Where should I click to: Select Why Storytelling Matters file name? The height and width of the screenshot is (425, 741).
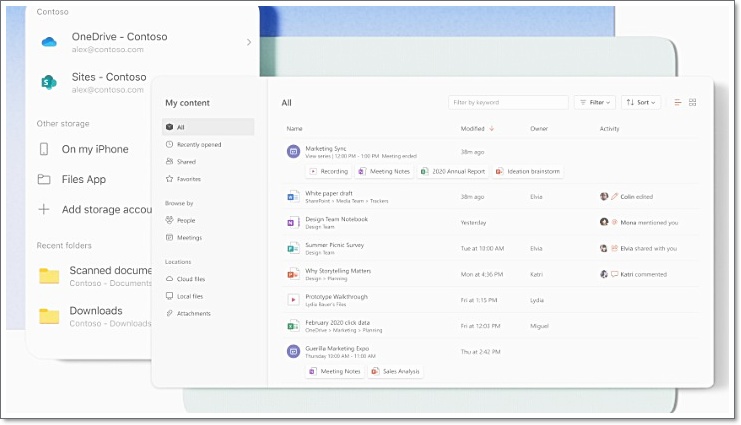point(338,271)
